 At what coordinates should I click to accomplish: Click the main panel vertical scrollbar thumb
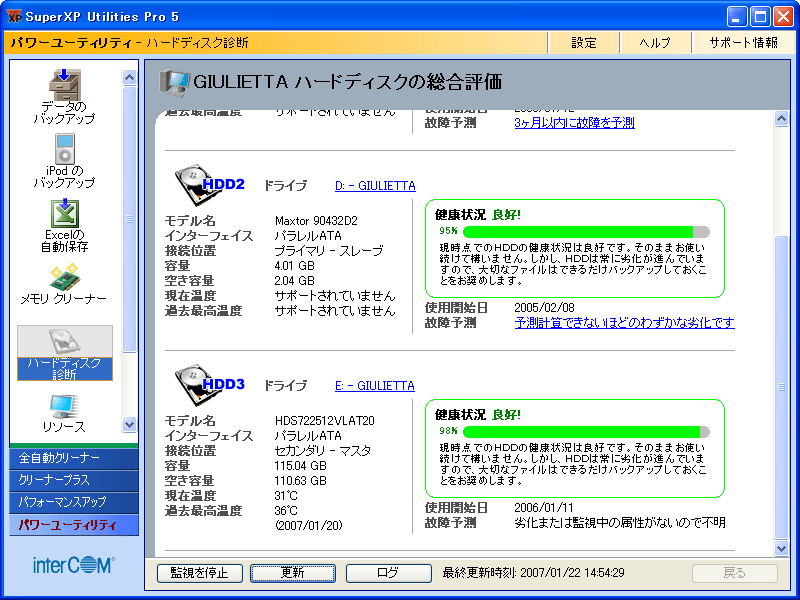coord(782,387)
